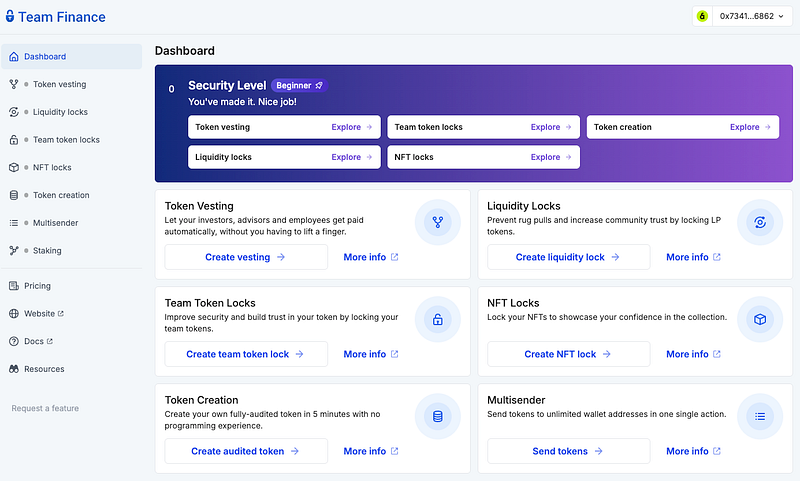The height and width of the screenshot is (481, 800).
Task: Click the Request a feature link
Action: (x=45, y=408)
